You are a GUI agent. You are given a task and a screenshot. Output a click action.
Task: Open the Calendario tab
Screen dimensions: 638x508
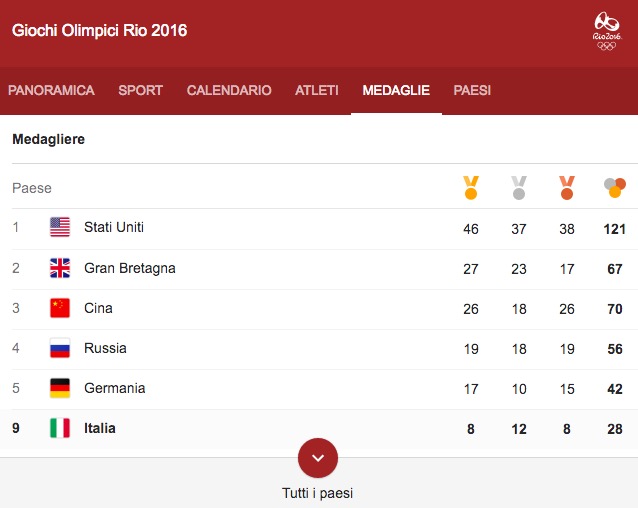click(x=229, y=90)
